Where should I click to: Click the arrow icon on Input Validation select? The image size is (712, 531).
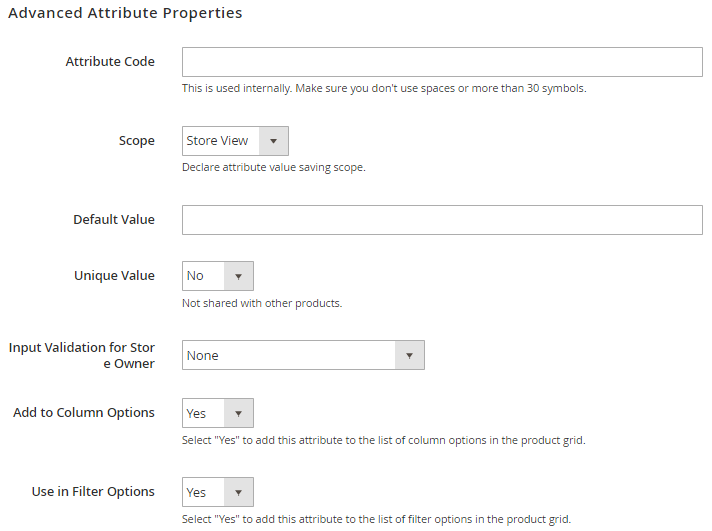tap(410, 355)
